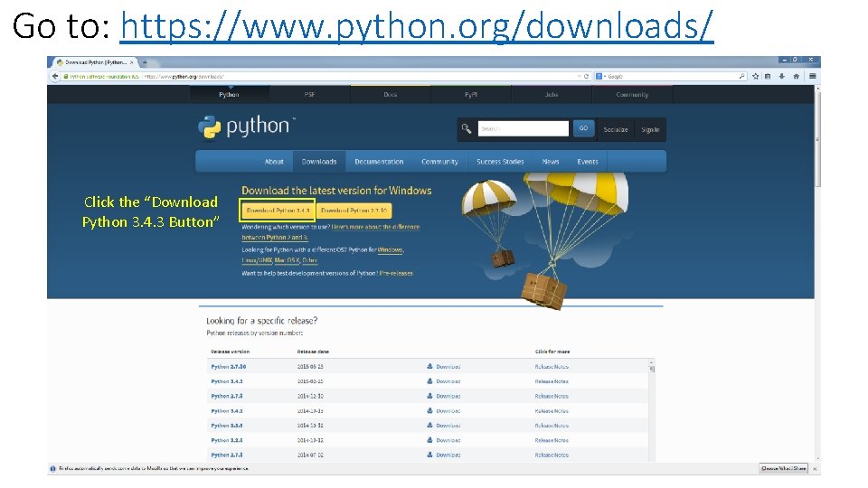Click the info icon in the notification bar
This screenshot has width=868, height=488.
point(53,469)
